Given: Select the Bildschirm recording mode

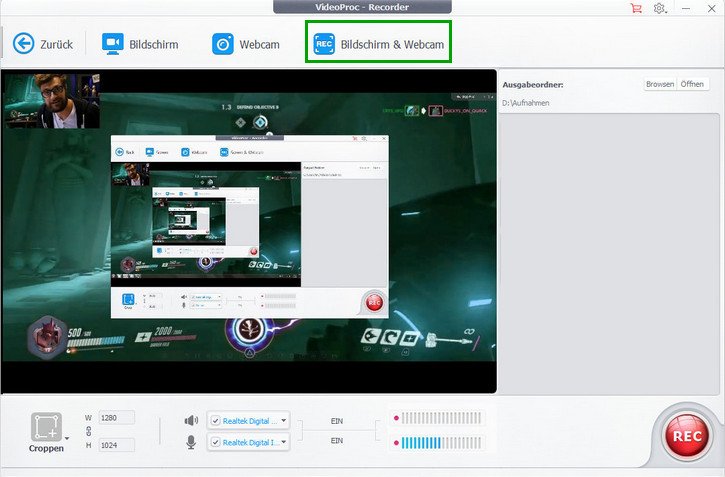Looking at the screenshot, I should click(140, 44).
